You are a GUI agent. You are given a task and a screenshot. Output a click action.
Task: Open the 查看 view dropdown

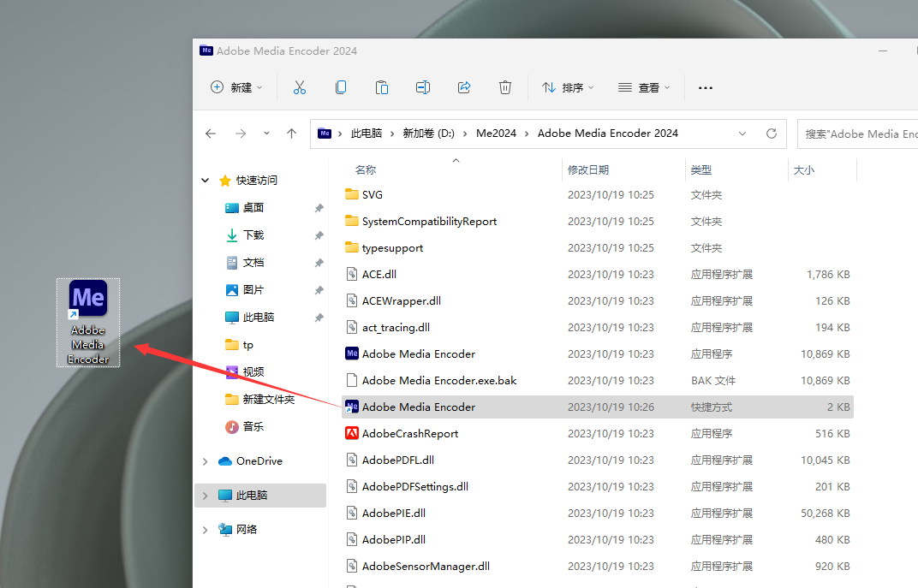click(x=644, y=88)
